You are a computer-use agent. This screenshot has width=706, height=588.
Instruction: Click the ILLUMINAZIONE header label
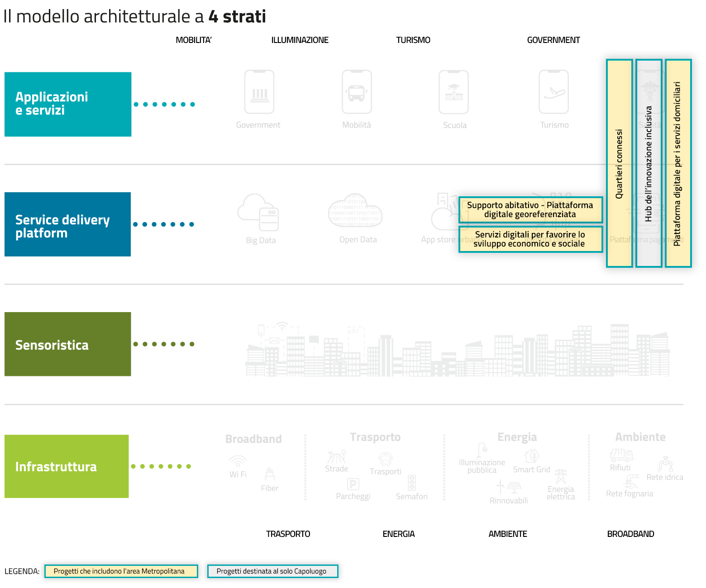(300, 40)
